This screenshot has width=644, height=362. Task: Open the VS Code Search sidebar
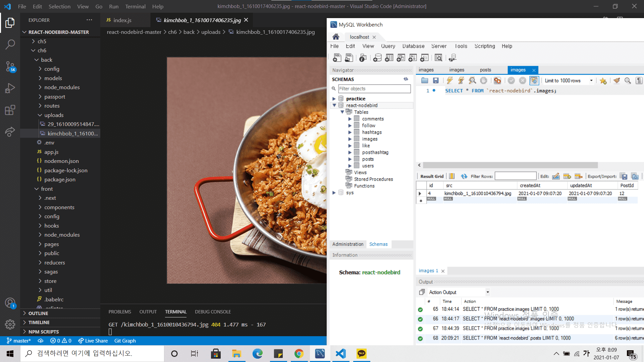click(10, 44)
